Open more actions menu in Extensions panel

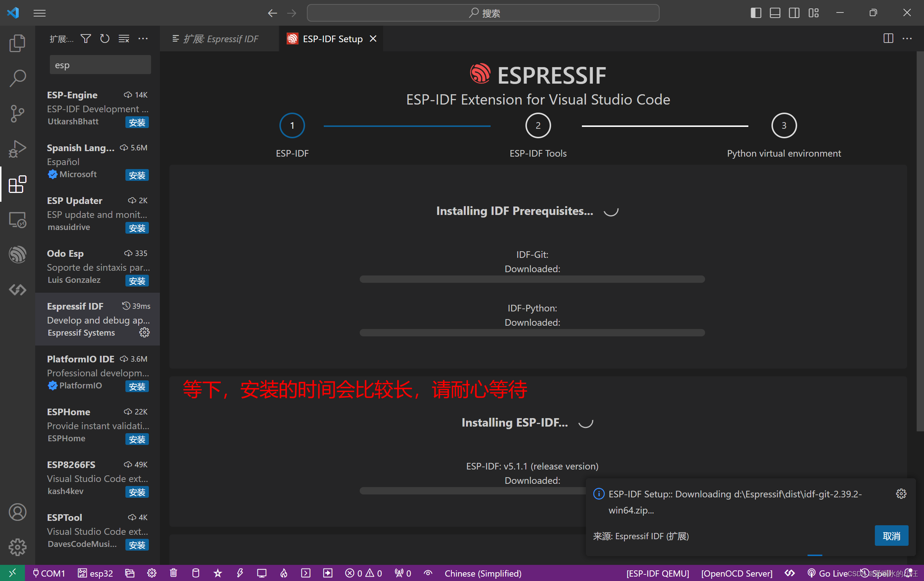143,39
